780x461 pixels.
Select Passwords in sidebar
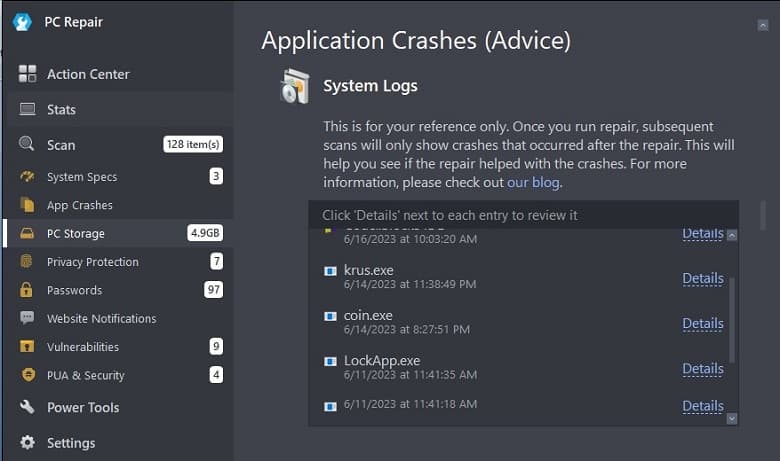[x=118, y=290]
